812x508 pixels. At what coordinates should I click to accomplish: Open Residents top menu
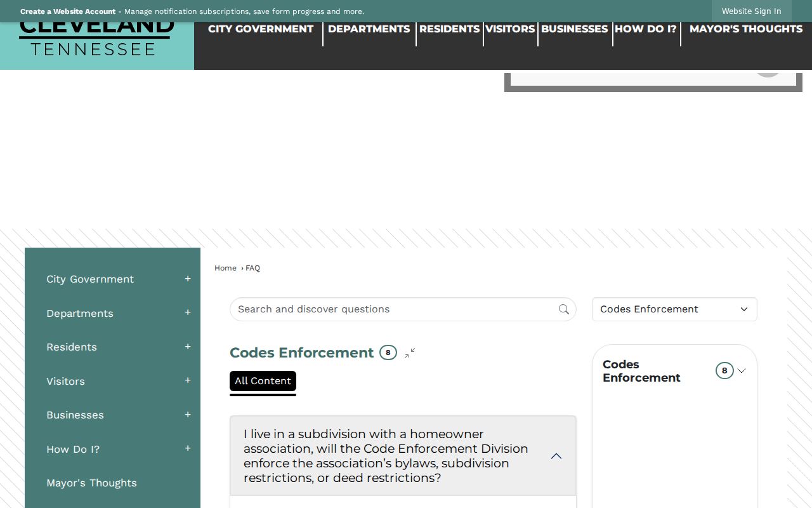[449, 29]
